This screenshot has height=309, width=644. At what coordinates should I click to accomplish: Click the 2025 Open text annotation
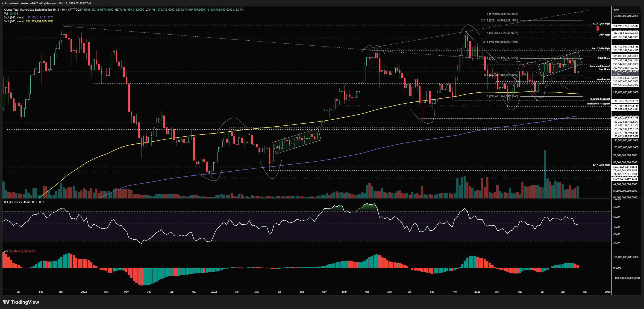[603, 58]
